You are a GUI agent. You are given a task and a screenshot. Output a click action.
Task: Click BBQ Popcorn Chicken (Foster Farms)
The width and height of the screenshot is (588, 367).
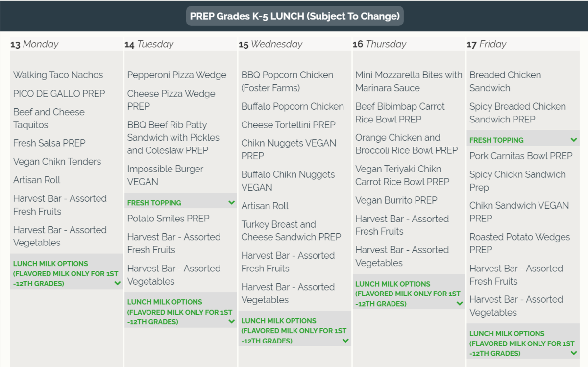287,81
